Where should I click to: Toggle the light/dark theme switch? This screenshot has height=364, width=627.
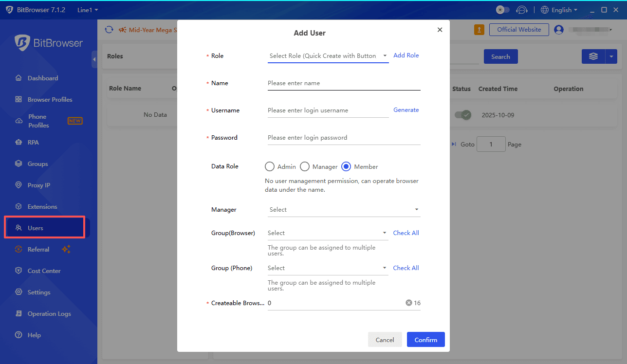(x=502, y=10)
